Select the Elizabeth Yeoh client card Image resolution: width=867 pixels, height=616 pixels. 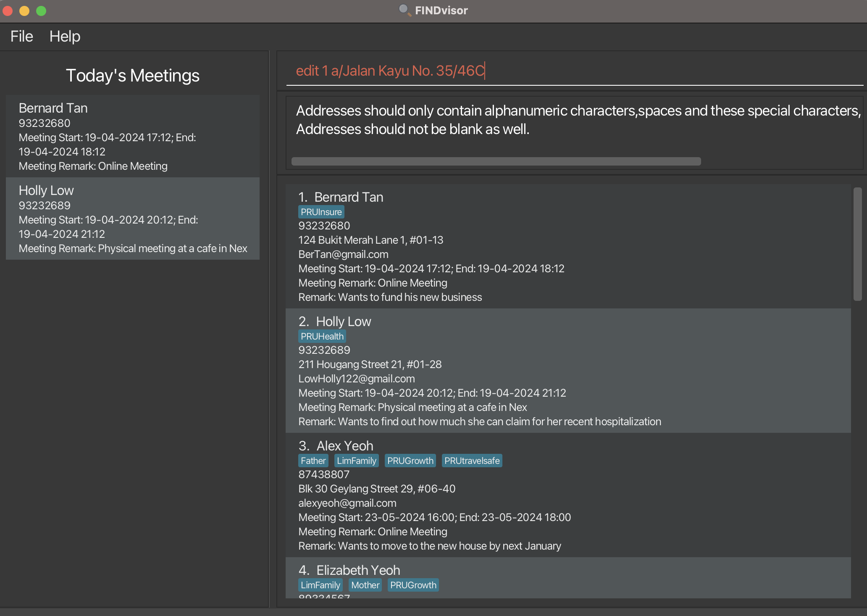point(568,577)
